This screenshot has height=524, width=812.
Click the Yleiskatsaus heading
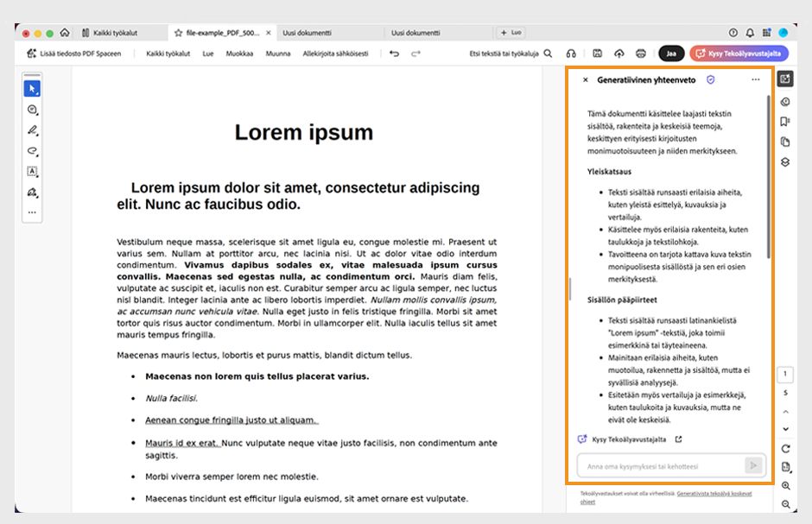[609, 171]
